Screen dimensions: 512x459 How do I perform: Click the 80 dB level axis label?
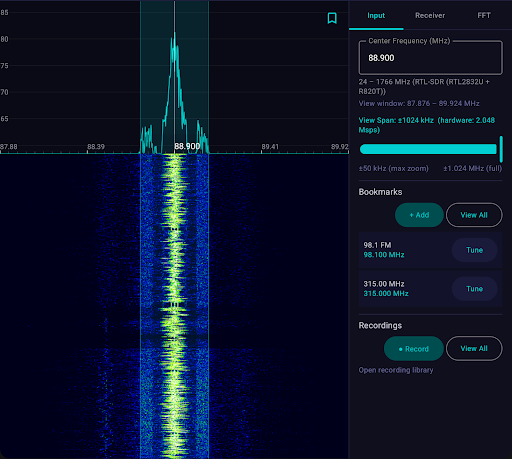(4, 39)
